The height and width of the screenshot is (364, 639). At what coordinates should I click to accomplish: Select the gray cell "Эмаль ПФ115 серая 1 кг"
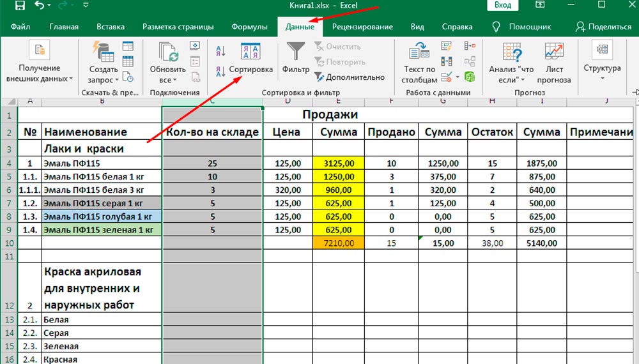(x=102, y=203)
